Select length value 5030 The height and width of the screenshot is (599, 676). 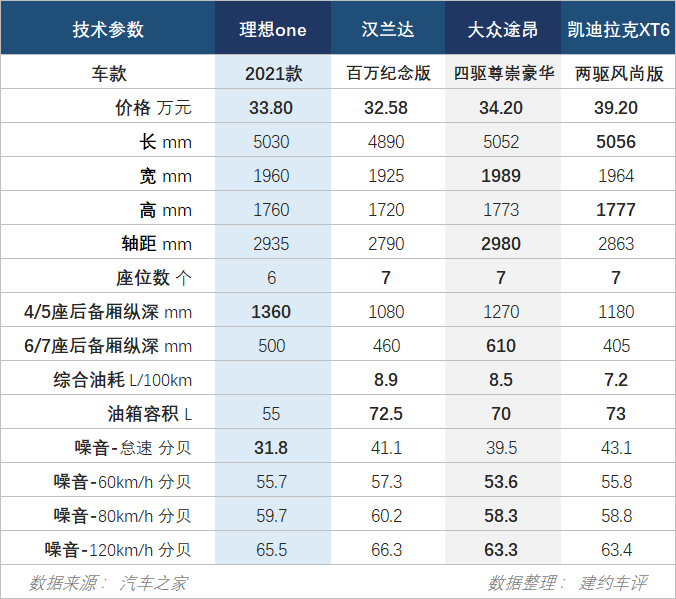[271, 141]
